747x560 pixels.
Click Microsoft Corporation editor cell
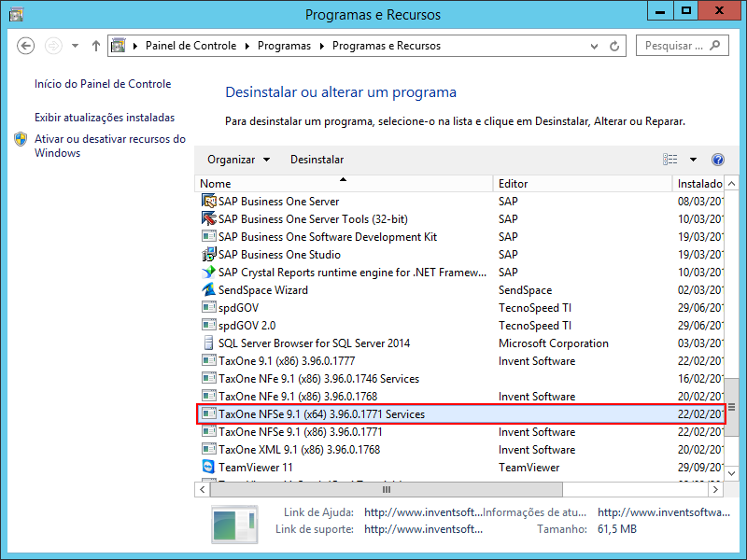tap(553, 343)
